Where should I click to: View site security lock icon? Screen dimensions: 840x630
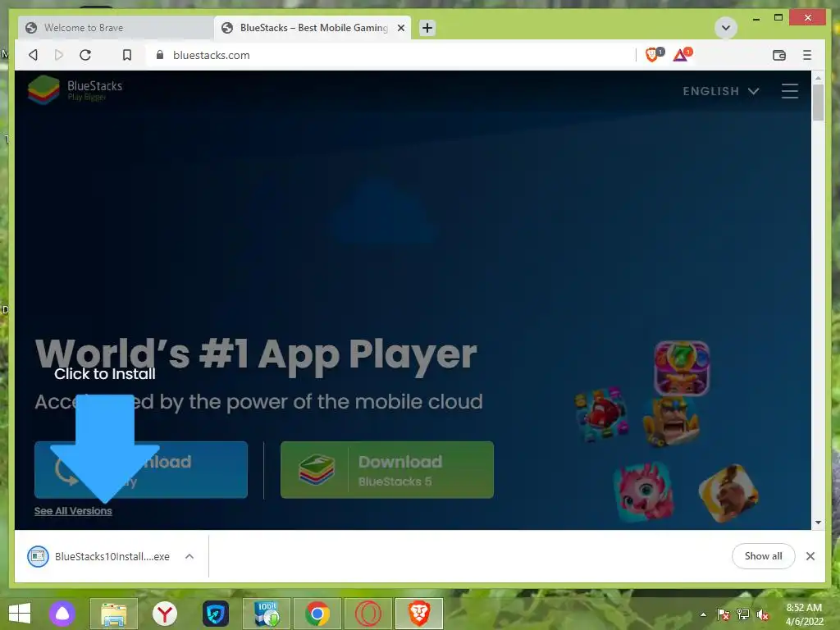(160, 55)
